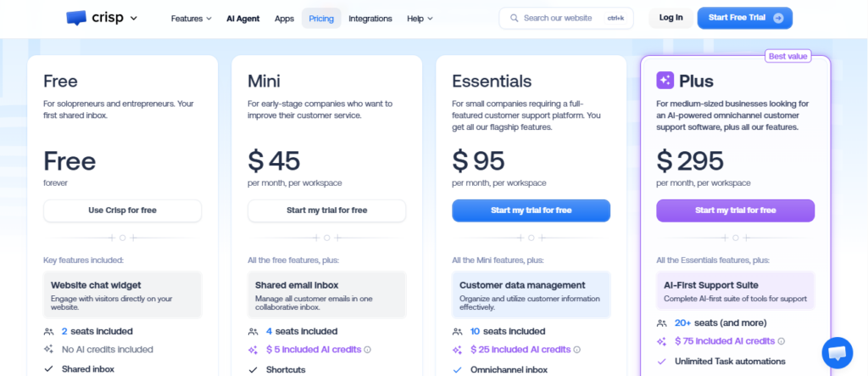
Task: Click seats icon beside 10 seats included
Action: 457,332
